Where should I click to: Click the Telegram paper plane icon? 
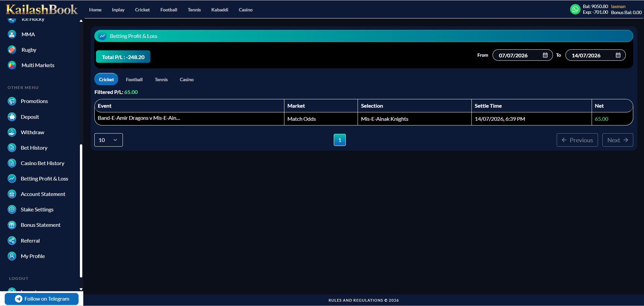19,299
